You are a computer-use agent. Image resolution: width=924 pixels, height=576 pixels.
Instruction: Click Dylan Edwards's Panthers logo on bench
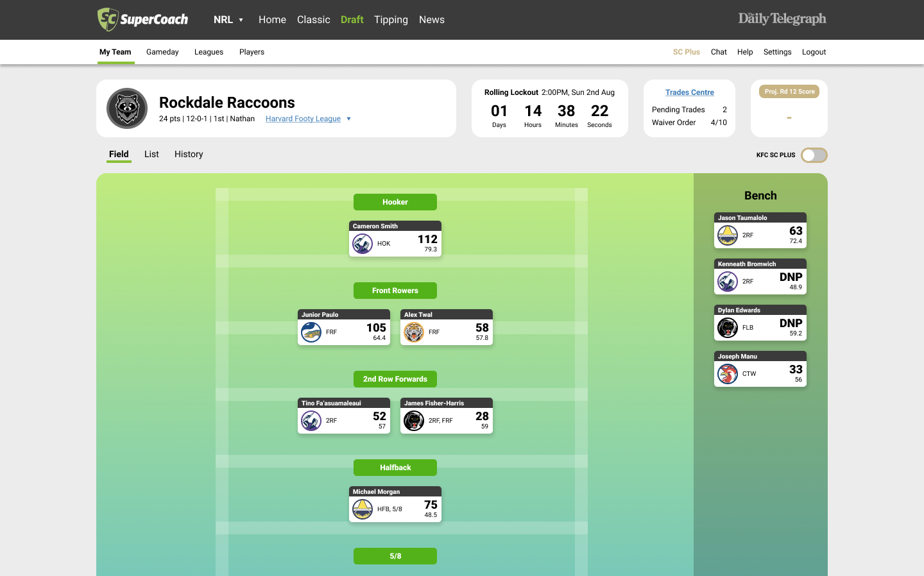click(x=728, y=328)
